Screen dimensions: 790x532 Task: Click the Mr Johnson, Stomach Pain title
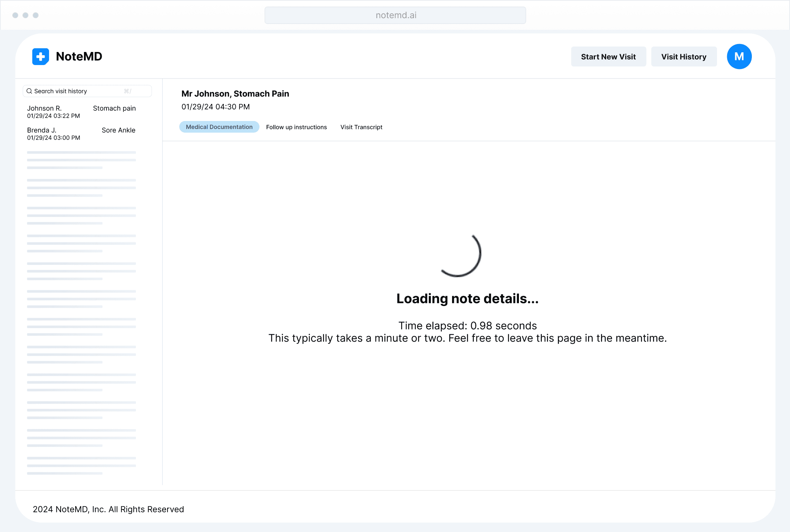pyautogui.click(x=235, y=94)
